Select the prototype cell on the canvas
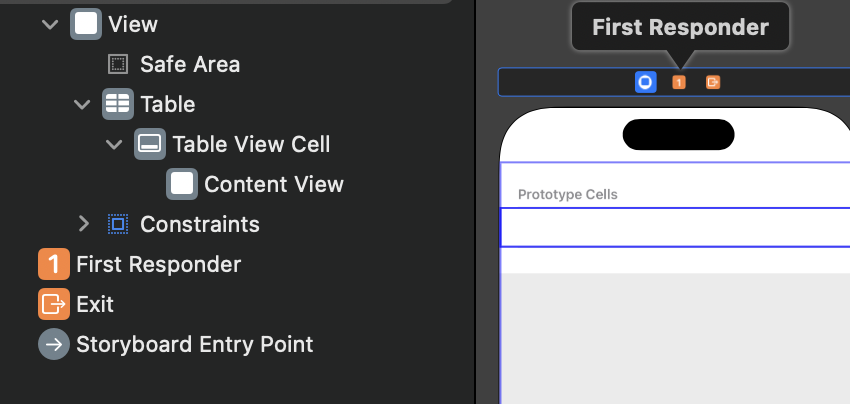The height and width of the screenshot is (404, 850). click(674, 227)
